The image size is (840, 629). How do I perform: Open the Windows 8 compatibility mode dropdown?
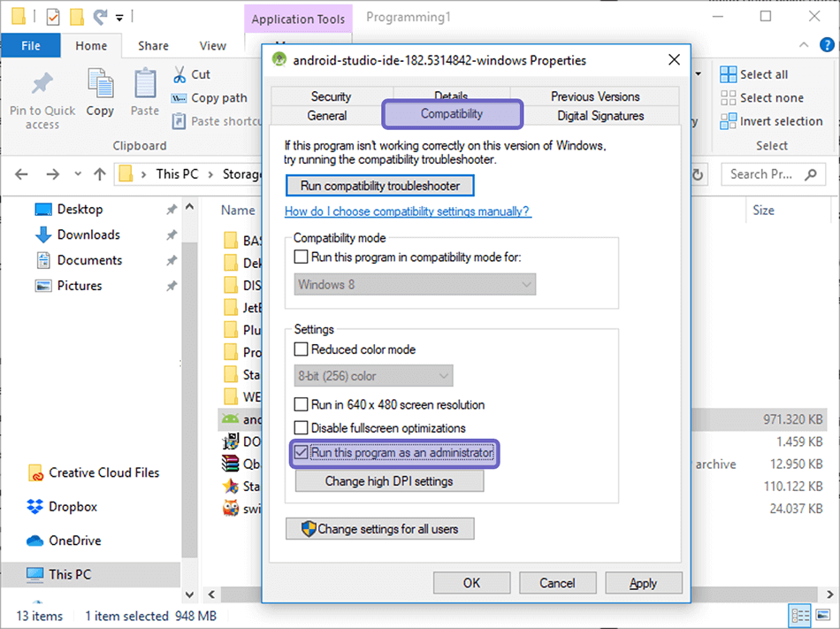(x=415, y=285)
